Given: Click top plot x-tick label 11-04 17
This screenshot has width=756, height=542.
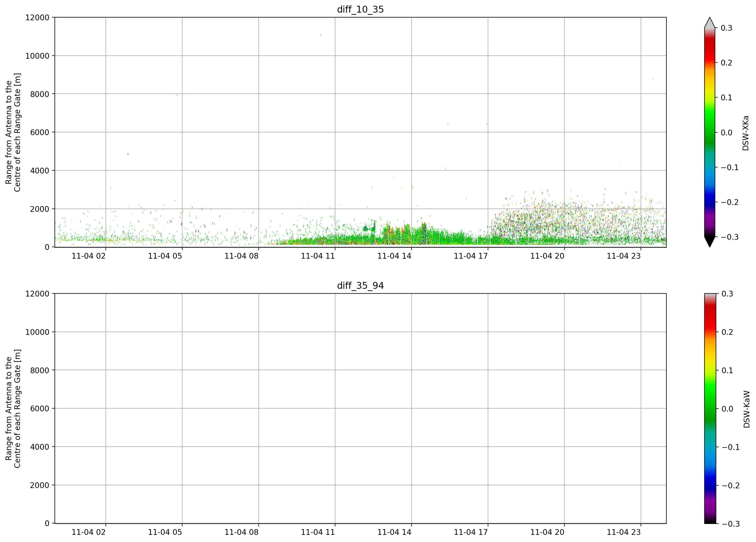Looking at the screenshot, I should [471, 256].
